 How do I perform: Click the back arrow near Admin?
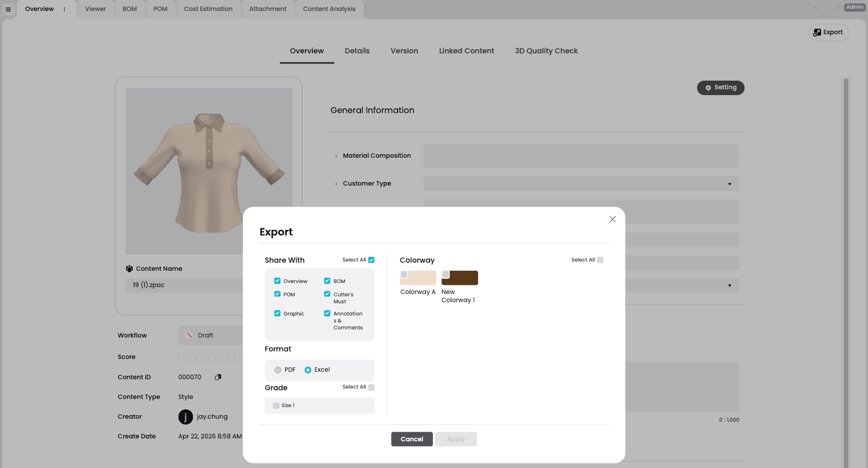click(x=816, y=8)
